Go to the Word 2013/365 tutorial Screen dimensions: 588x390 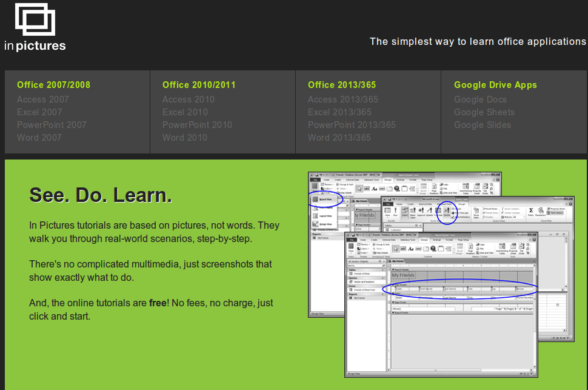point(339,138)
